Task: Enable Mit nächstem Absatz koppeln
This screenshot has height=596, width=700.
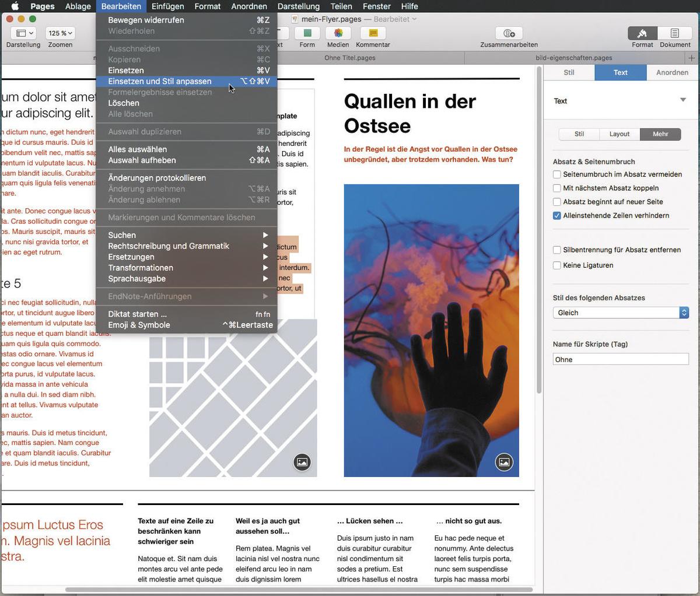Action: [x=557, y=188]
